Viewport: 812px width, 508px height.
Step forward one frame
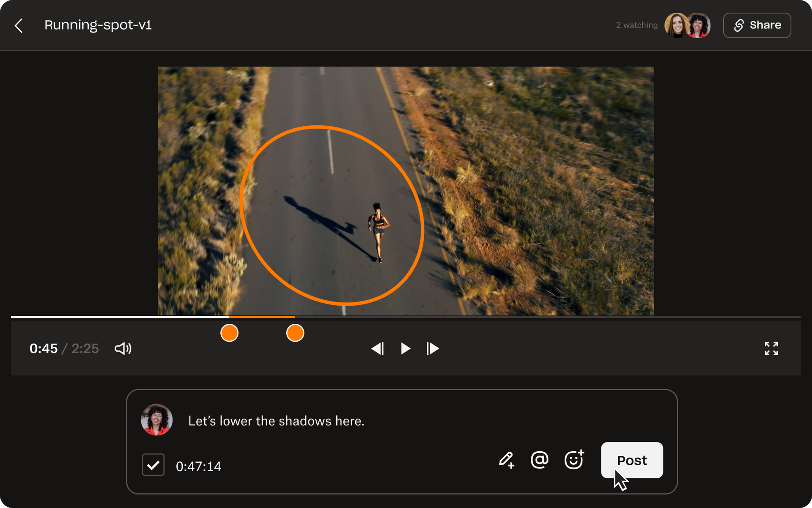click(433, 348)
